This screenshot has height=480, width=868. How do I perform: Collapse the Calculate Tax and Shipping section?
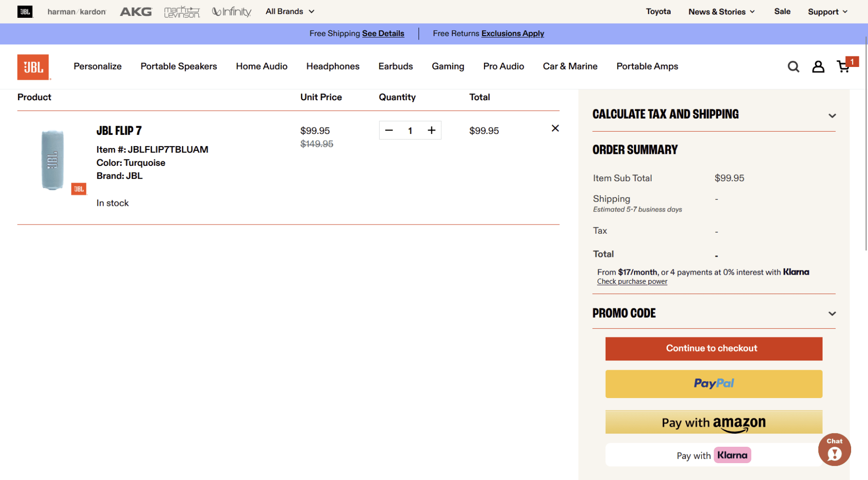(832, 115)
